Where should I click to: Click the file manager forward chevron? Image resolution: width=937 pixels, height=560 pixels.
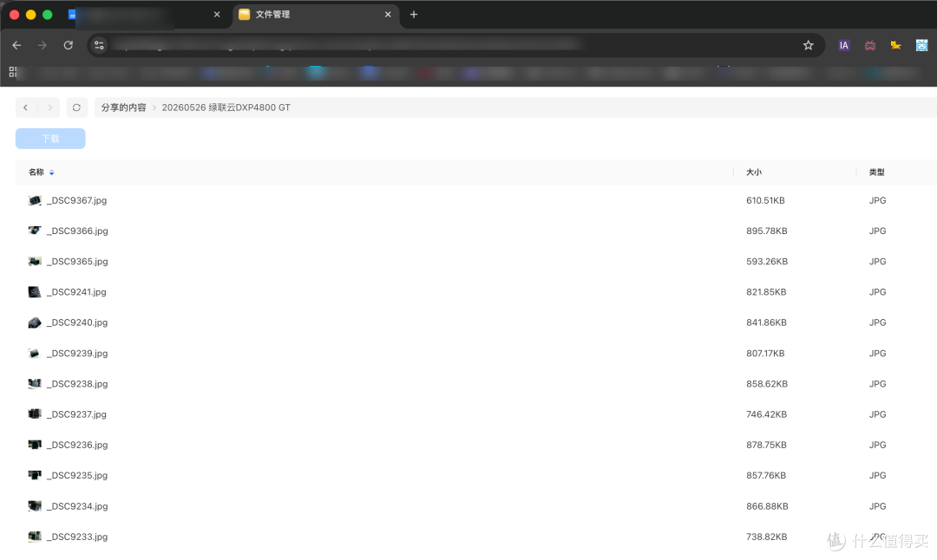[x=50, y=107]
